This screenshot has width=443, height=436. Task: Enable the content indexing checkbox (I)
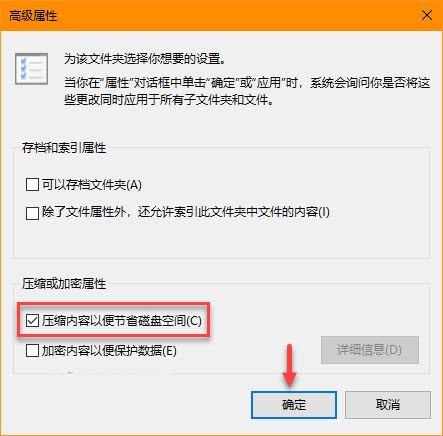(32, 213)
